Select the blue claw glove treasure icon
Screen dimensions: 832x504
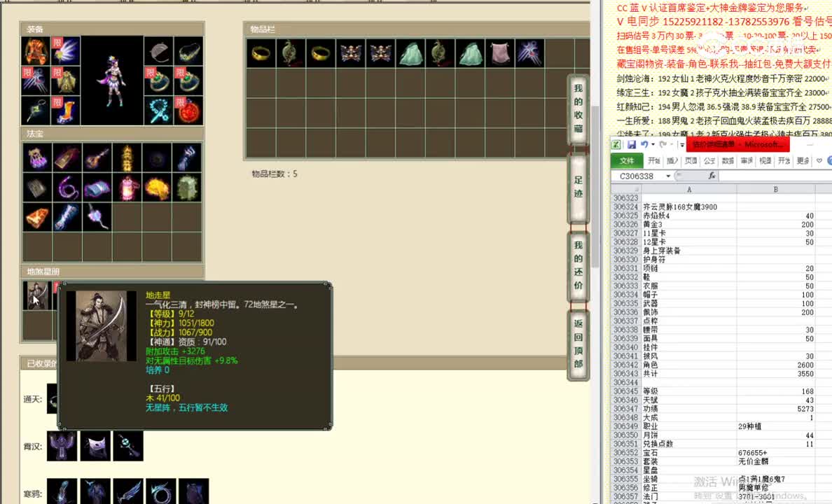click(187, 157)
